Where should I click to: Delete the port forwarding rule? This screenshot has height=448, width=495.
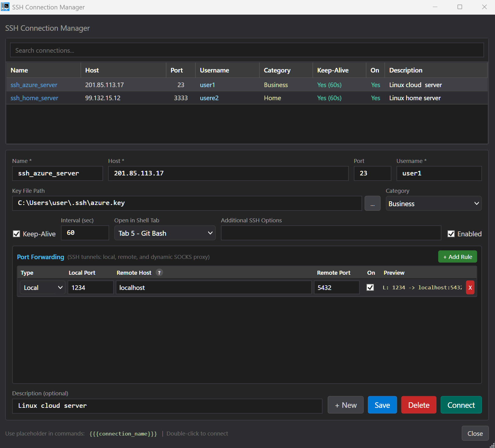(x=470, y=287)
